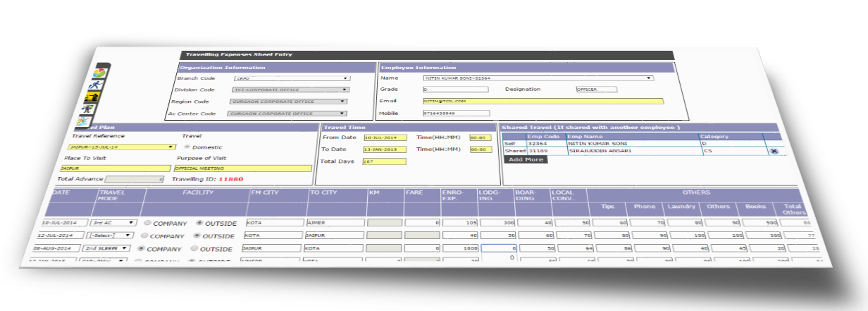This screenshot has height=311, width=868.
Task: Choose COMPANY facility for 12-JUL-2014 row
Action: coord(144,236)
